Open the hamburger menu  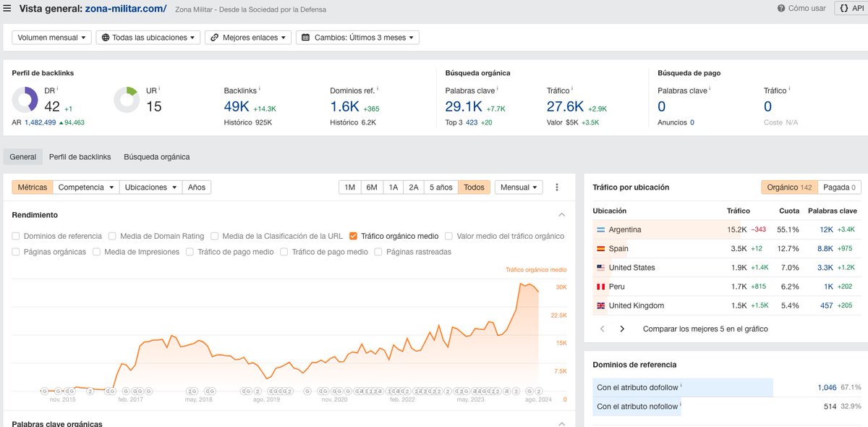click(7, 9)
